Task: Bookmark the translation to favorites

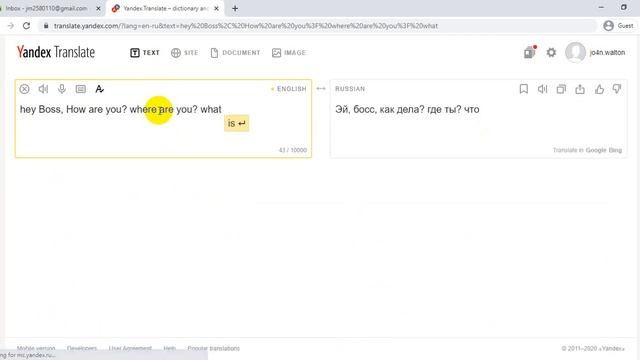Action: click(x=524, y=89)
